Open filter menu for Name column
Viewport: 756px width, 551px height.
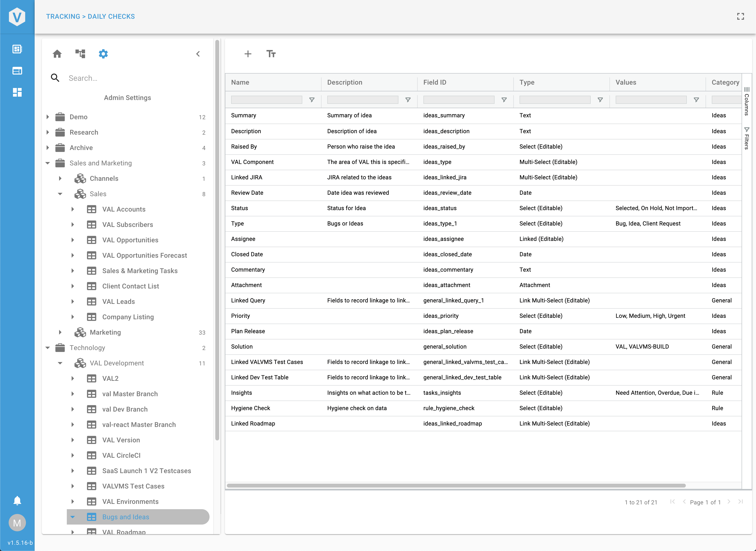coord(312,100)
